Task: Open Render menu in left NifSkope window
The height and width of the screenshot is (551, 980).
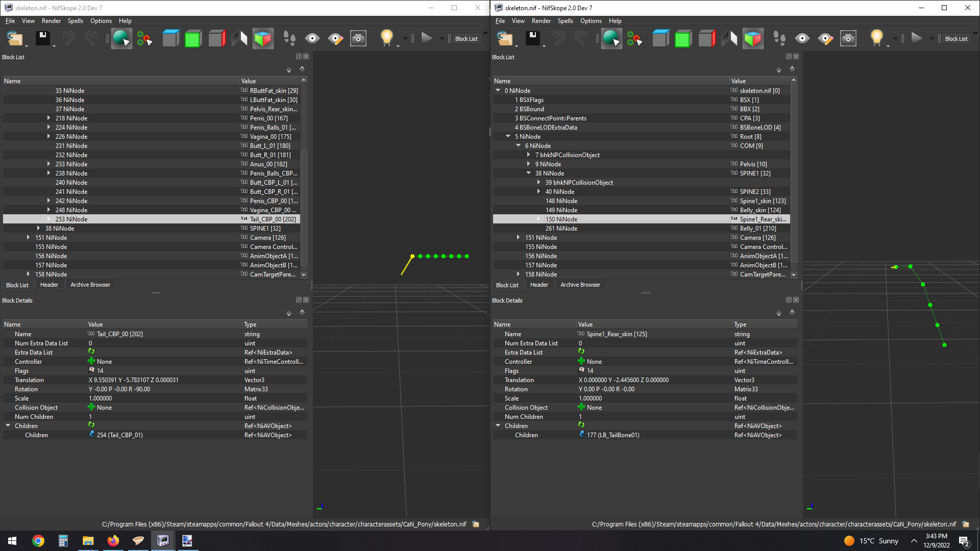Action: [x=51, y=21]
